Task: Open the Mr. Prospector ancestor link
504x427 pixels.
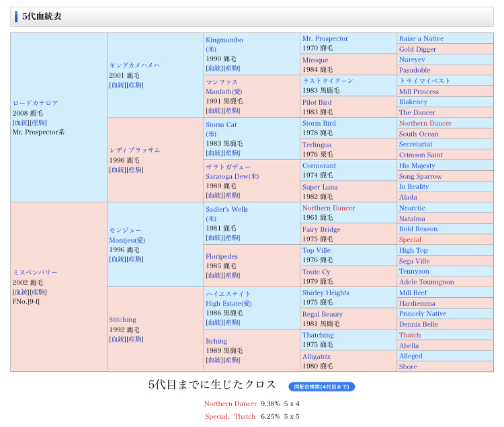Action: click(x=325, y=39)
